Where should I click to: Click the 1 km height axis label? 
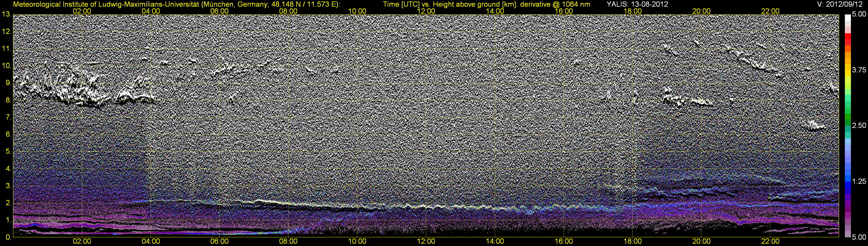coord(8,221)
